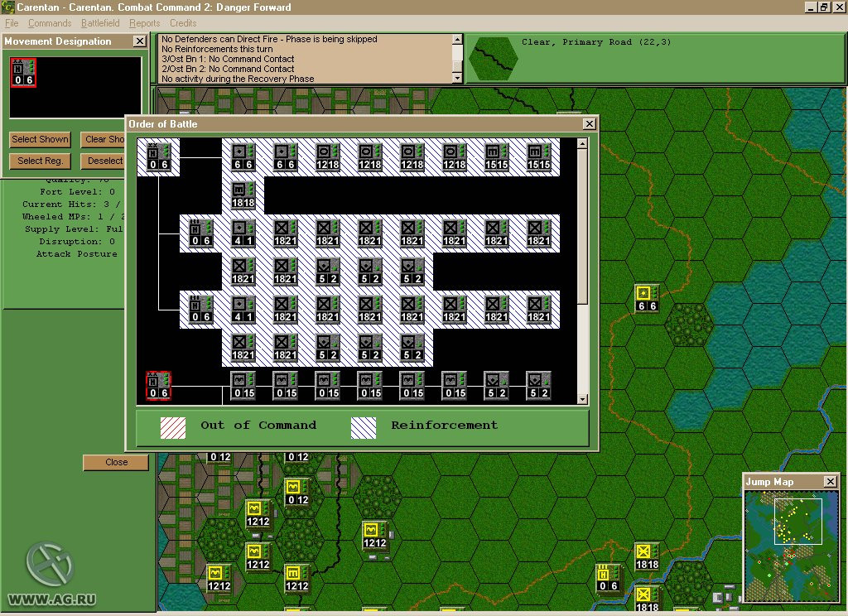Select the first 12 18 counter in the top row
The height and width of the screenshot is (616, 848).
click(327, 156)
